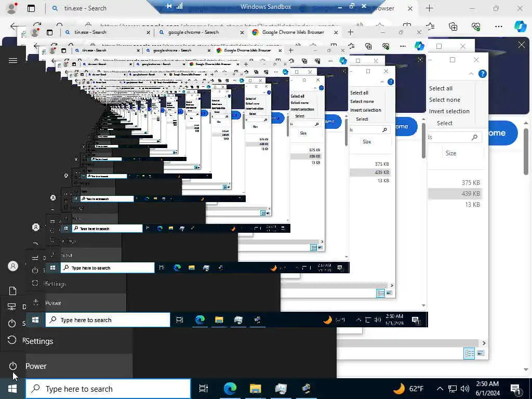Screen dimensions: 532x399
Task: Open Browser essentials in outermost Edge toolbar
Action: (476, 26)
